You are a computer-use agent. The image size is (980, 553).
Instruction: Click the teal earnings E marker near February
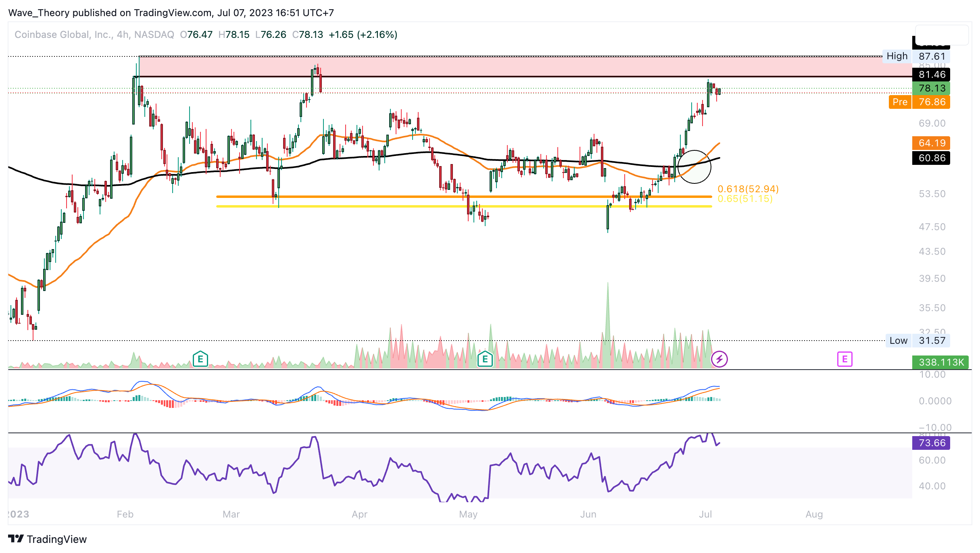pyautogui.click(x=200, y=359)
